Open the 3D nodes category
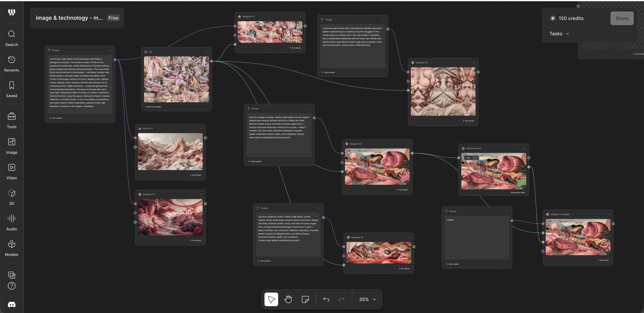This screenshot has height=313, width=644. click(x=12, y=197)
